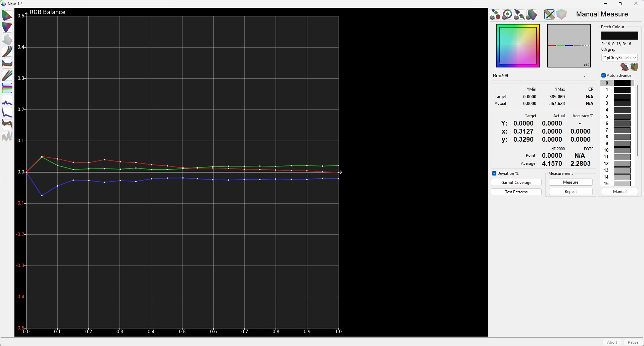This screenshot has width=644, height=346.
Task: Select patch 6 in the greyscale list
Action: point(617,123)
